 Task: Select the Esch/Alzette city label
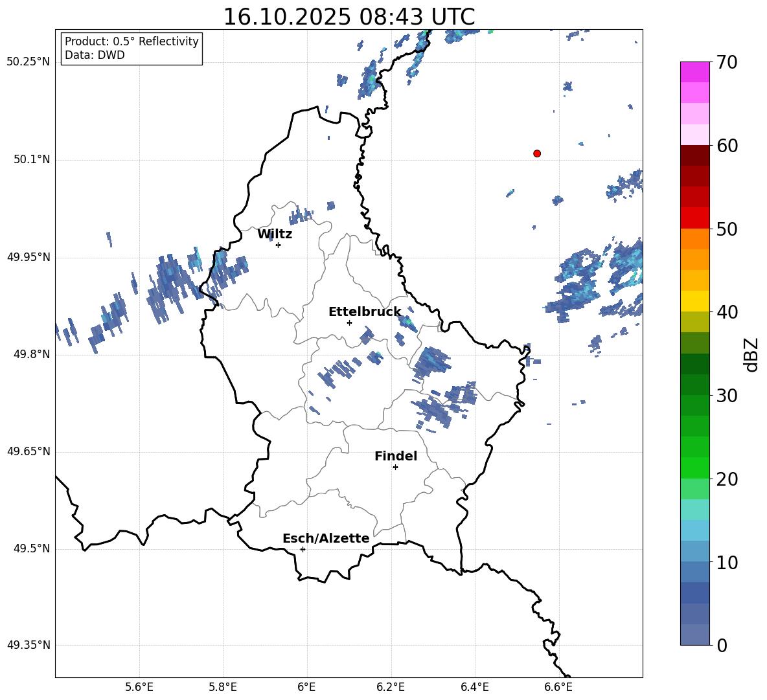coord(326,538)
